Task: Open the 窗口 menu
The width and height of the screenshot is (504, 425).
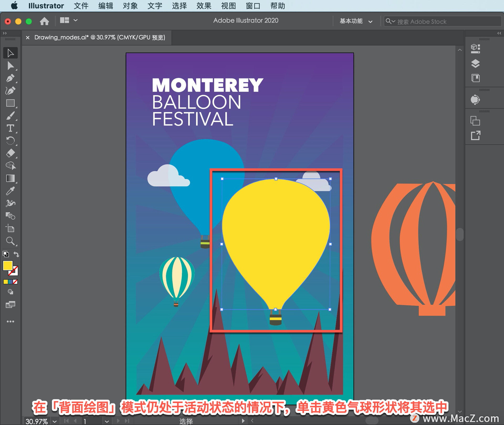Action: coord(253,6)
